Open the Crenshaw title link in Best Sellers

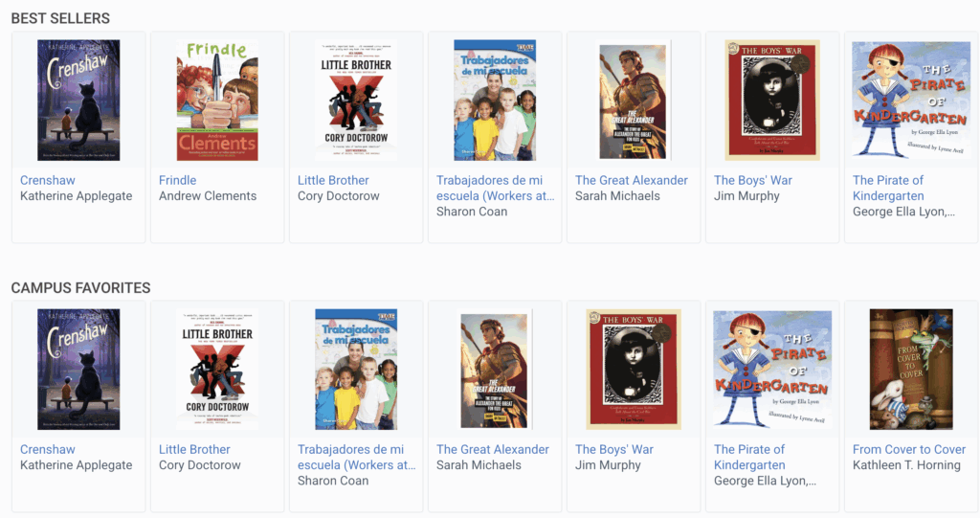[48, 180]
